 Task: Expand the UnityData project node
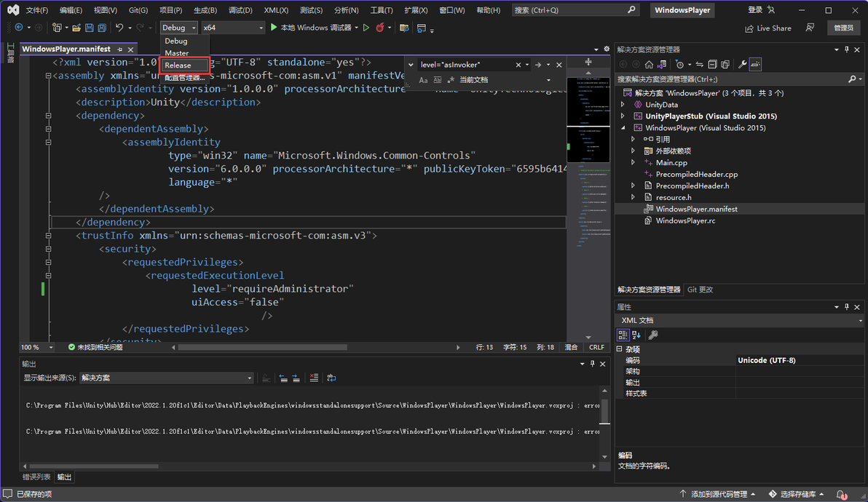tap(623, 105)
